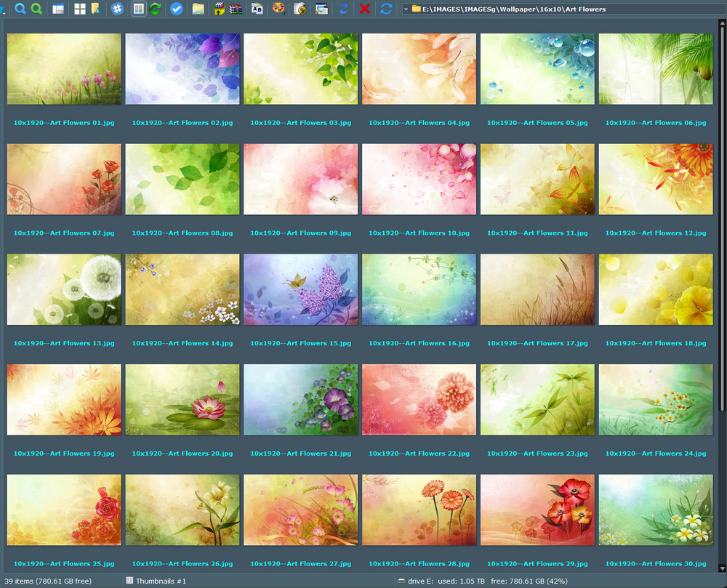Click the document info icon with clock

click(300, 9)
